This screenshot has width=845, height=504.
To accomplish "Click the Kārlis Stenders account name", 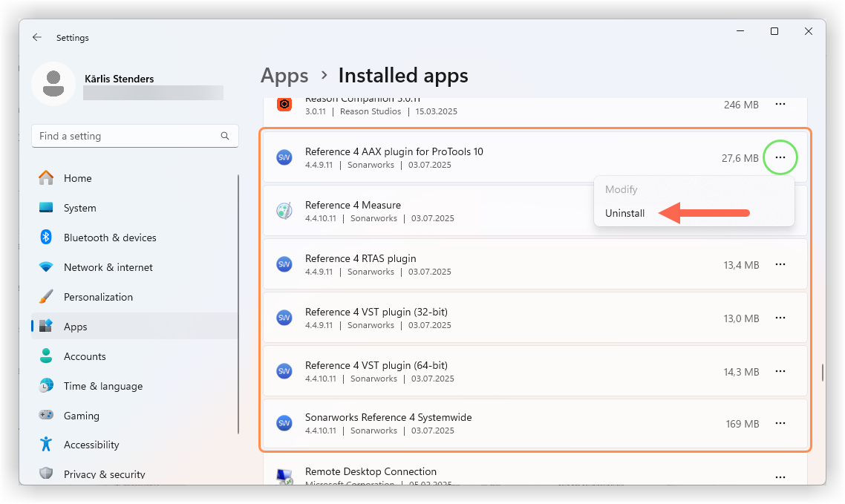I will 119,79.
